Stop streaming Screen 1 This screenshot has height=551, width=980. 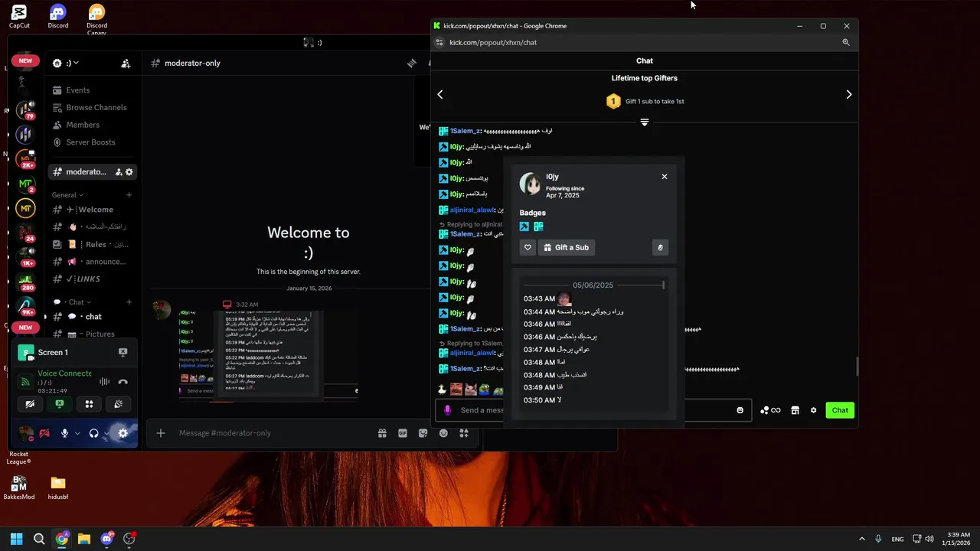(122, 352)
